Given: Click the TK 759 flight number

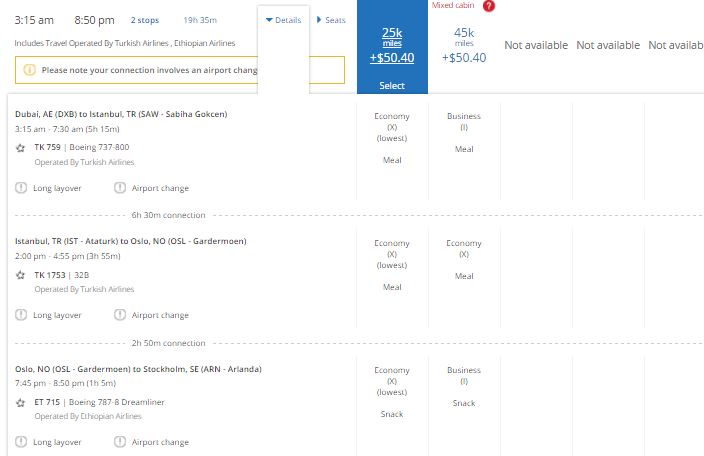Looking at the screenshot, I should (48, 147).
